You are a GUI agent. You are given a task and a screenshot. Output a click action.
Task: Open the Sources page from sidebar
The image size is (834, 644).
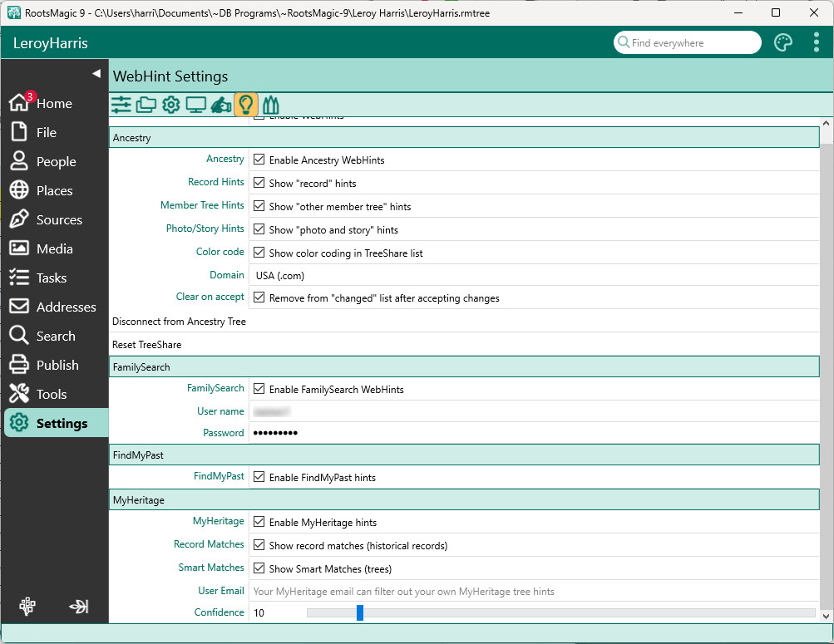tap(58, 220)
